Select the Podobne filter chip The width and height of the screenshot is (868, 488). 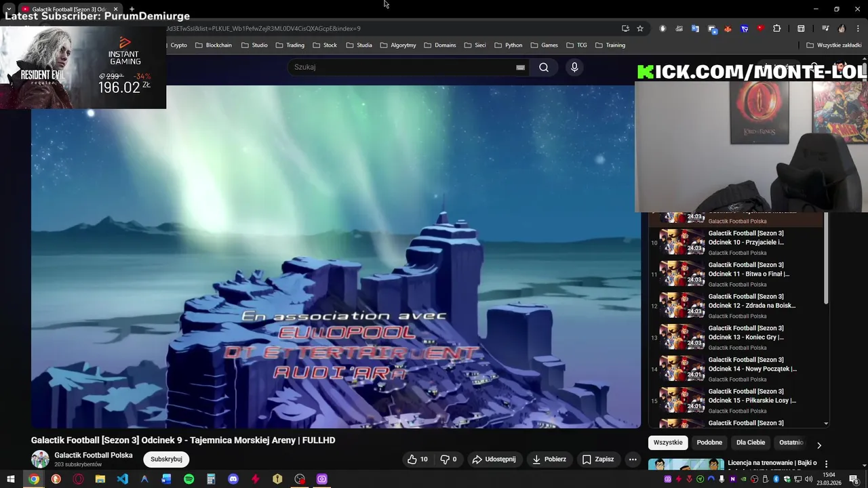click(709, 443)
